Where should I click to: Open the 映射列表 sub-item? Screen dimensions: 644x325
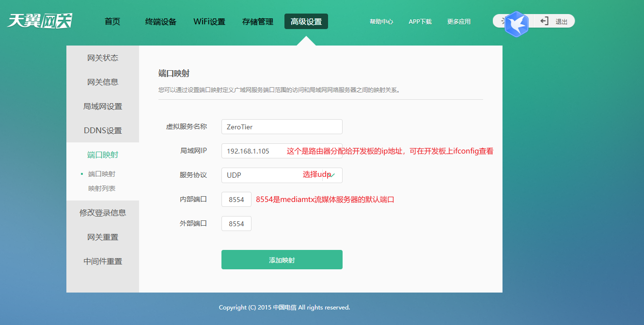coord(102,188)
